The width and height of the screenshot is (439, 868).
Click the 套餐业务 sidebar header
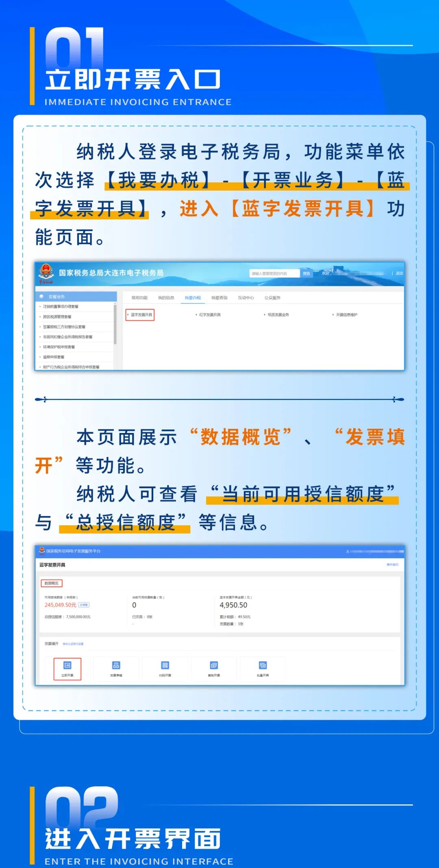76,296
